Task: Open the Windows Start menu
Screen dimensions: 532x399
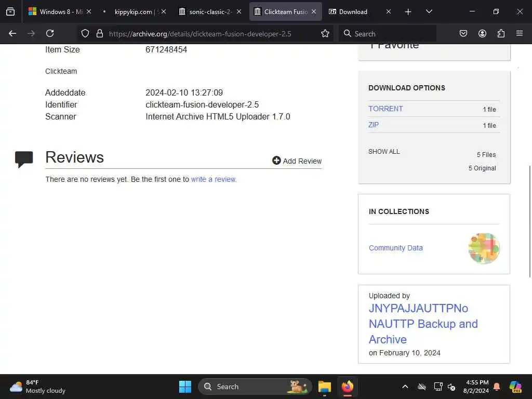Action: coord(185,387)
